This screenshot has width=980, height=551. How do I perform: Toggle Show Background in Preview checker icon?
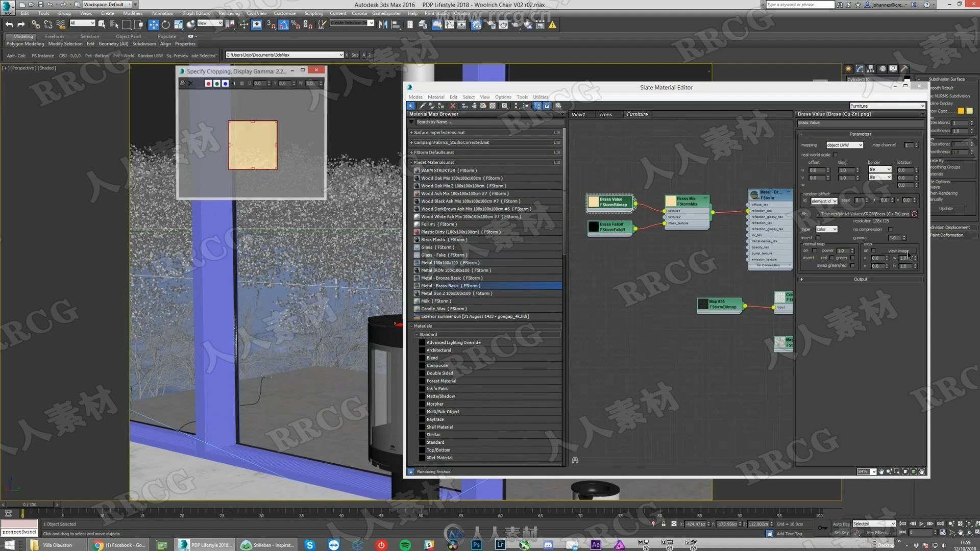tap(493, 106)
